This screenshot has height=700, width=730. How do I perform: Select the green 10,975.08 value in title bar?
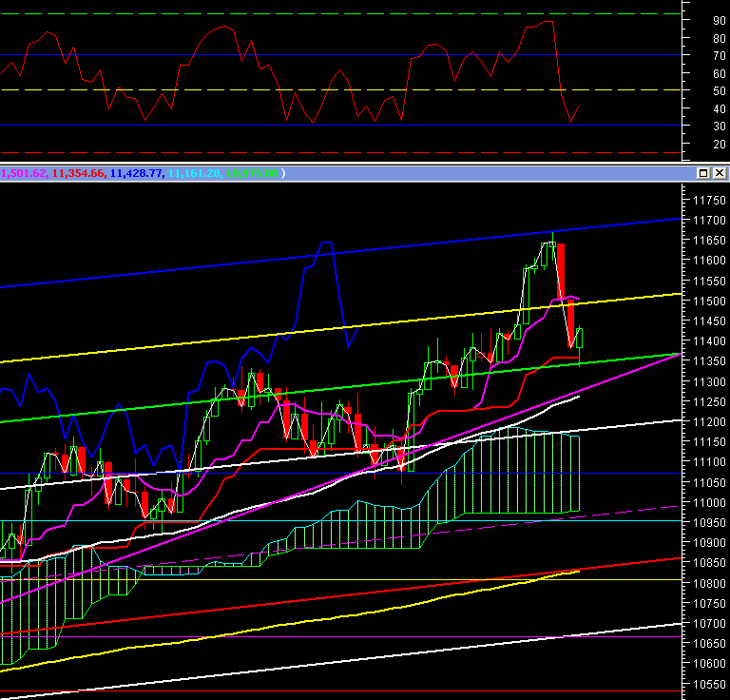pos(252,173)
